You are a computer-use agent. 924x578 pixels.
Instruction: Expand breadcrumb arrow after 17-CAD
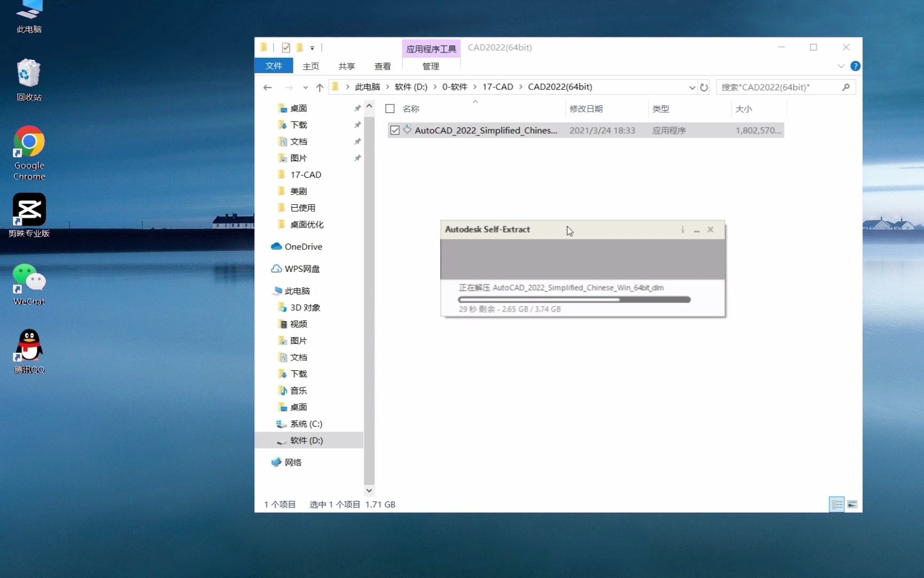coord(521,87)
